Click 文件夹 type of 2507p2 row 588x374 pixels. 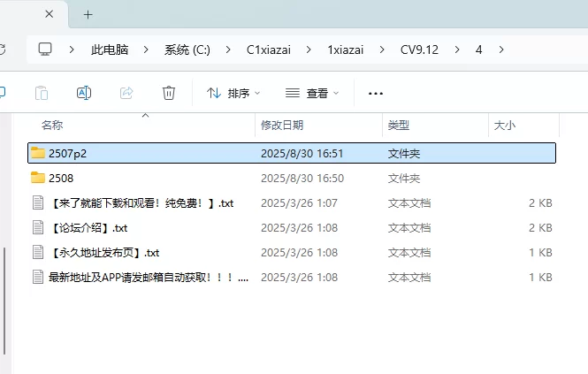(x=404, y=154)
